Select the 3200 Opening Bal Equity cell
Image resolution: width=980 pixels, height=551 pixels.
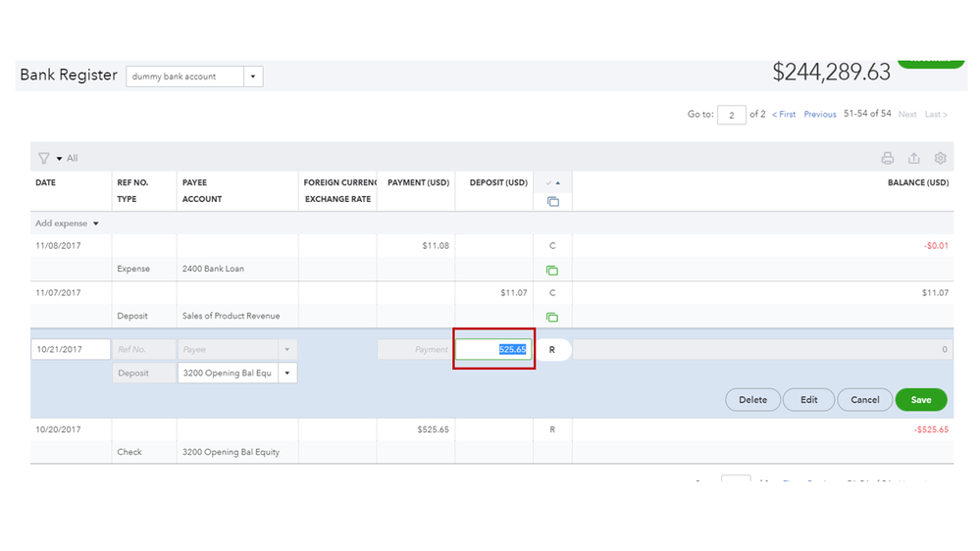coord(231,452)
